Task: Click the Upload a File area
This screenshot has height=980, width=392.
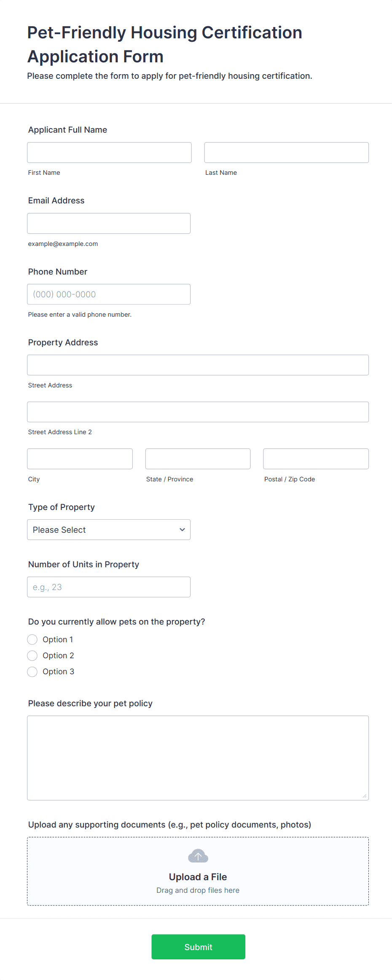Action: 198,877
